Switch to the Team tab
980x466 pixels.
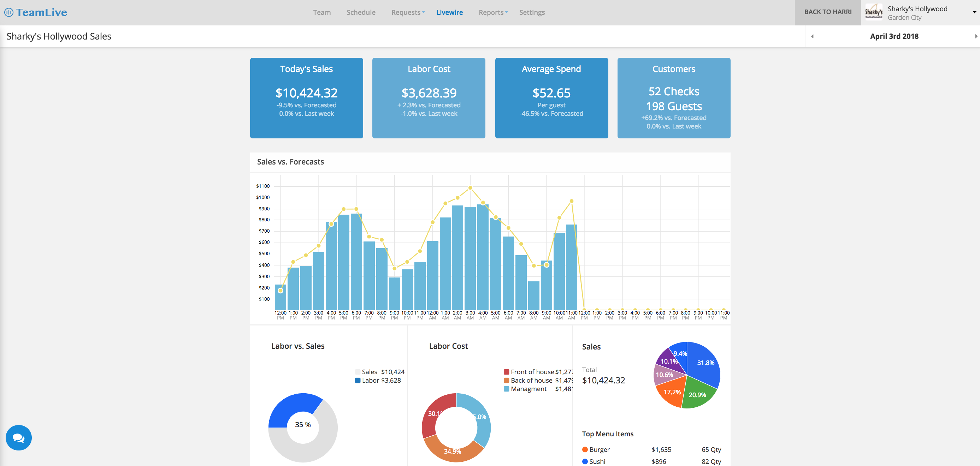(322, 13)
